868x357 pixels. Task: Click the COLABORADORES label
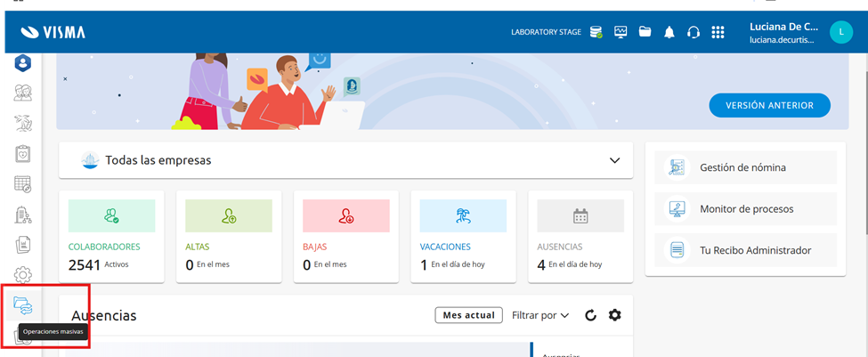pos(104,247)
